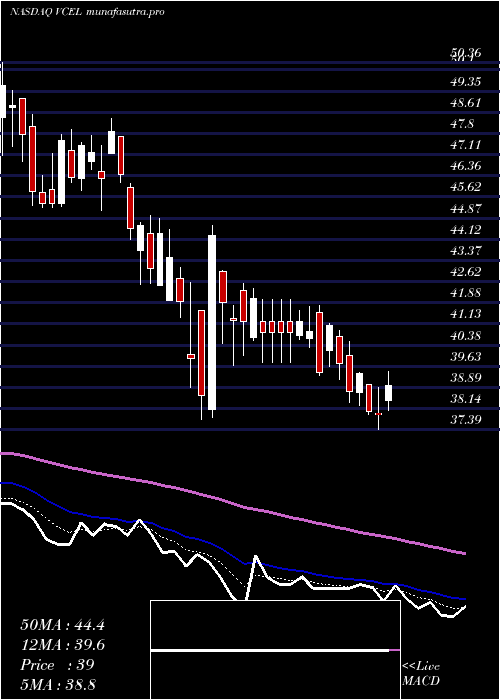Click the tallest white candlestick mid-chart
This screenshot has height=700, width=500.
point(212,322)
